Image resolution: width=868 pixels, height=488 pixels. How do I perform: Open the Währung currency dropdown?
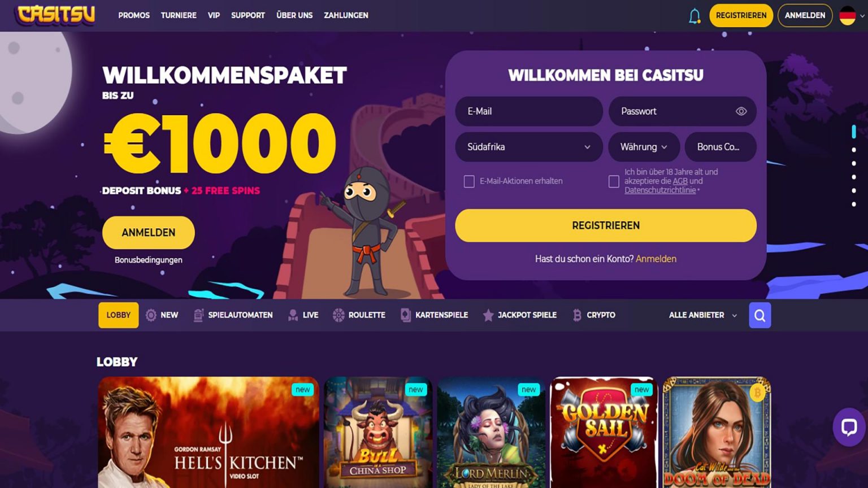click(644, 147)
